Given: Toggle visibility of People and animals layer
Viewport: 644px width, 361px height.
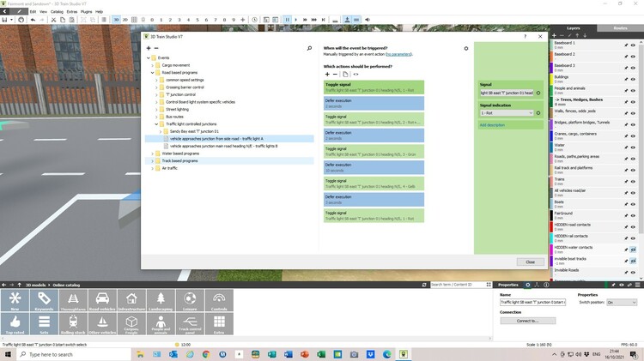Looking at the screenshot, I should 633,91.
